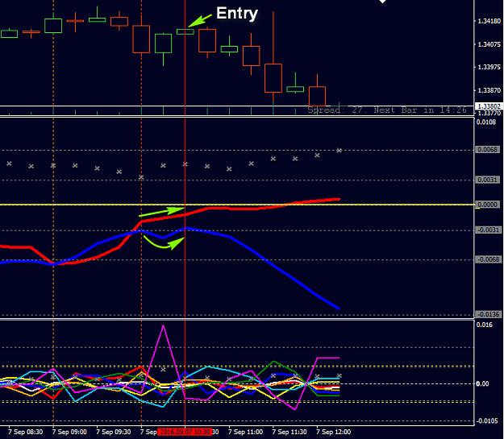Click the magenta spike peak in bottom indicator

(x=163, y=325)
